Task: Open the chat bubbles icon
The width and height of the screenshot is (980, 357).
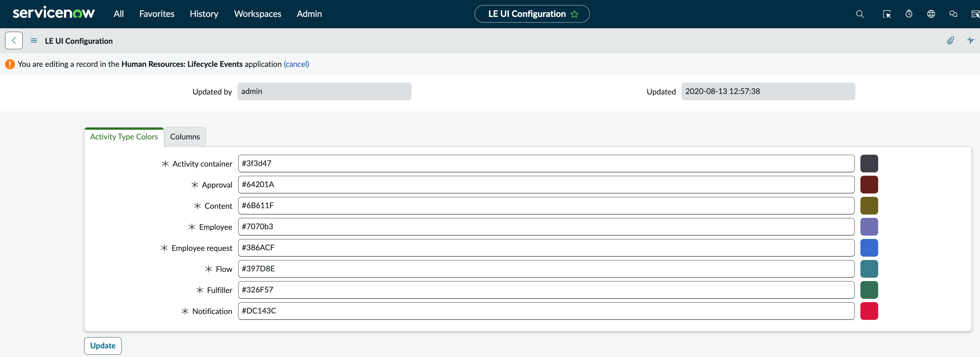Action: (953, 14)
